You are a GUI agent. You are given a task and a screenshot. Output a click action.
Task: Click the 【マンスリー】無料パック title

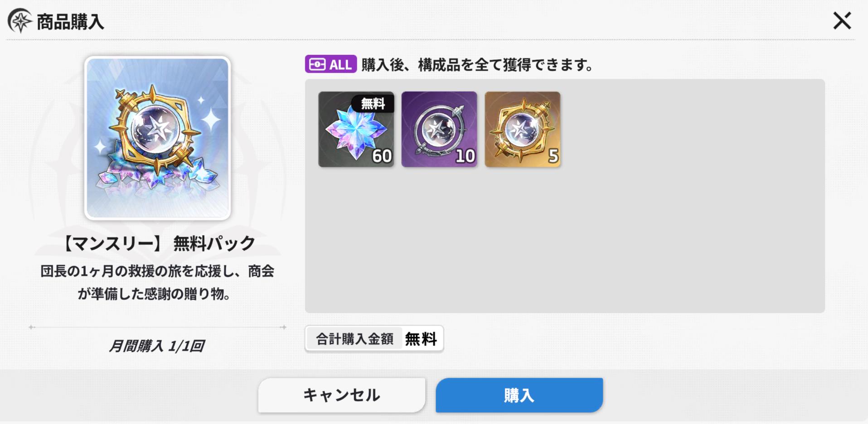tap(157, 243)
